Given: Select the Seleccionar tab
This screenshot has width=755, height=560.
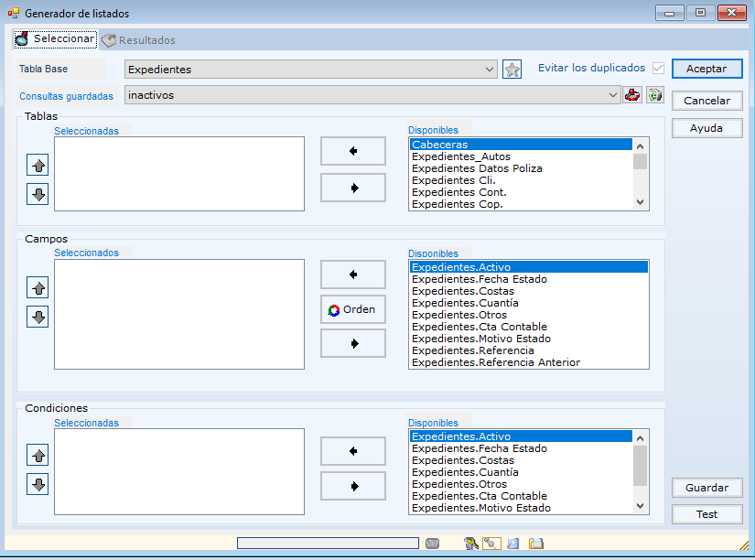Looking at the screenshot, I should tap(54, 39).
